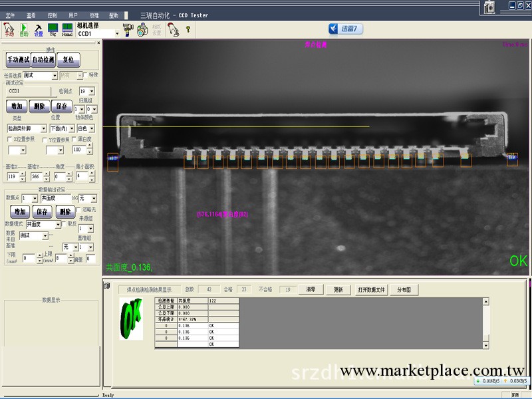Image resolution: width=532 pixels, height=399 pixels.
Task: Click the results table scrollbar up arrow
Action: tap(485, 301)
